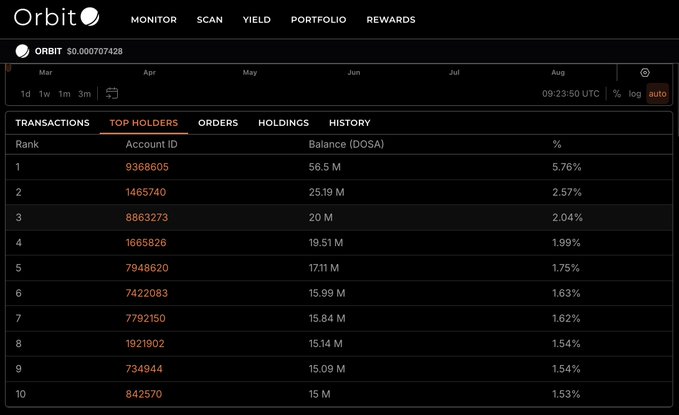Open account 1665826
This screenshot has width=679, height=415.
coord(146,242)
